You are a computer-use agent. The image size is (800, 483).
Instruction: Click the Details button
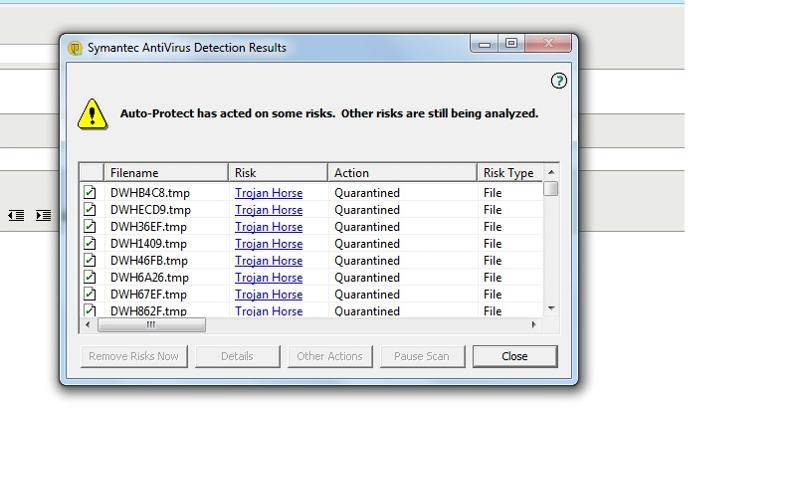(x=237, y=356)
